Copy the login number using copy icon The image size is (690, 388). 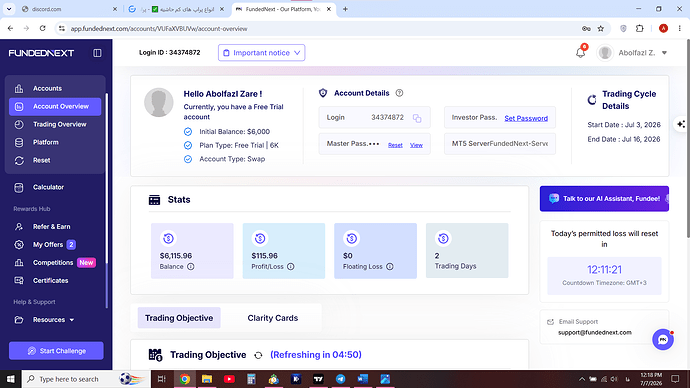(417, 118)
